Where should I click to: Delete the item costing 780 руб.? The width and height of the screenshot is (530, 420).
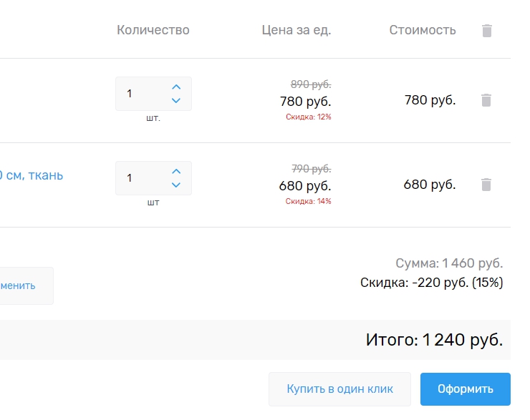pos(486,100)
